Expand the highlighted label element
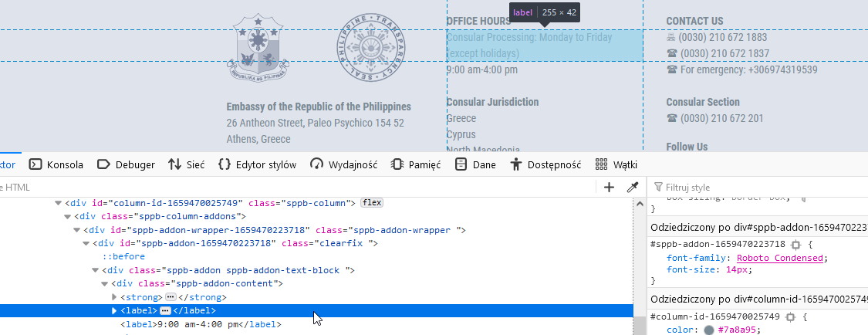Image resolution: width=868 pixels, height=335 pixels. [x=115, y=311]
